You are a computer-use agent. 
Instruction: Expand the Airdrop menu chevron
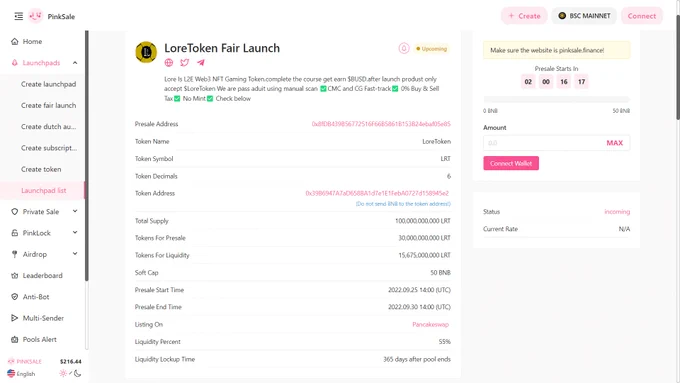[x=75, y=254]
